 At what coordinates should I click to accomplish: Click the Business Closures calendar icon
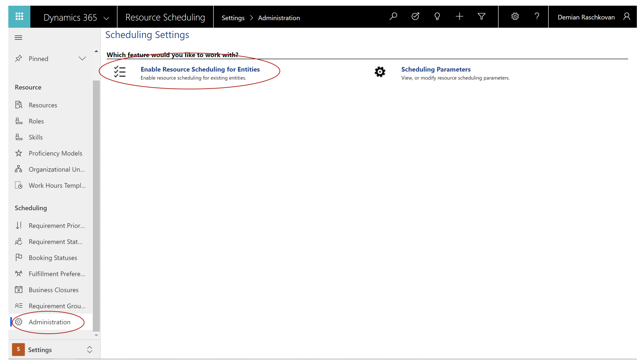[x=19, y=289]
